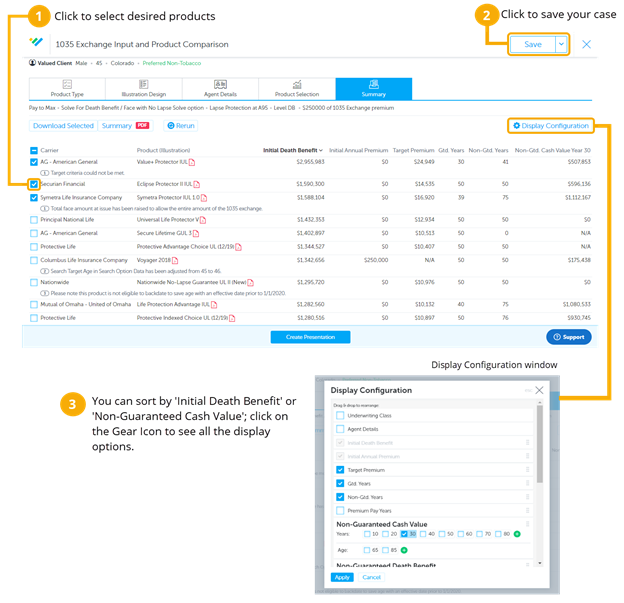Viewport: 624px width, 603px height.
Task: Uncheck Target Premium in Display Configuration
Action: click(x=340, y=470)
